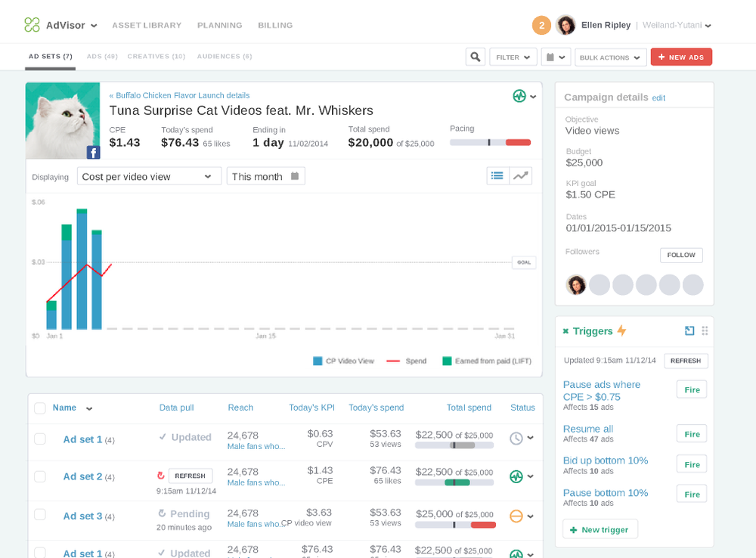Open the notifications badge showing 2
This screenshot has height=558, width=756.
click(541, 25)
